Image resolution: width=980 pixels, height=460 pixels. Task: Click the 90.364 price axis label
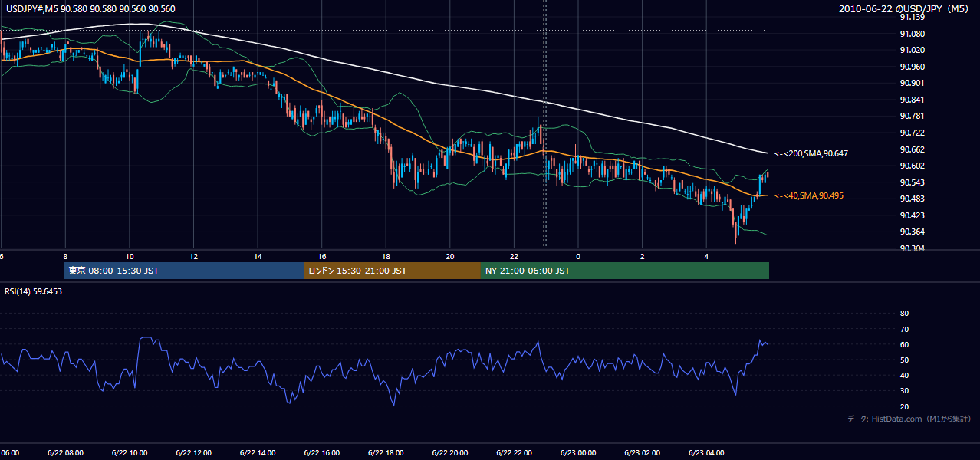pyautogui.click(x=913, y=232)
